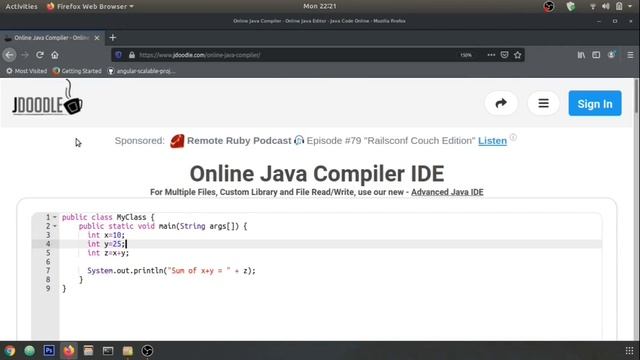Reload the current page
This screenshot has width=640, height=360.
pyautogui.click(x=40, y=55)
